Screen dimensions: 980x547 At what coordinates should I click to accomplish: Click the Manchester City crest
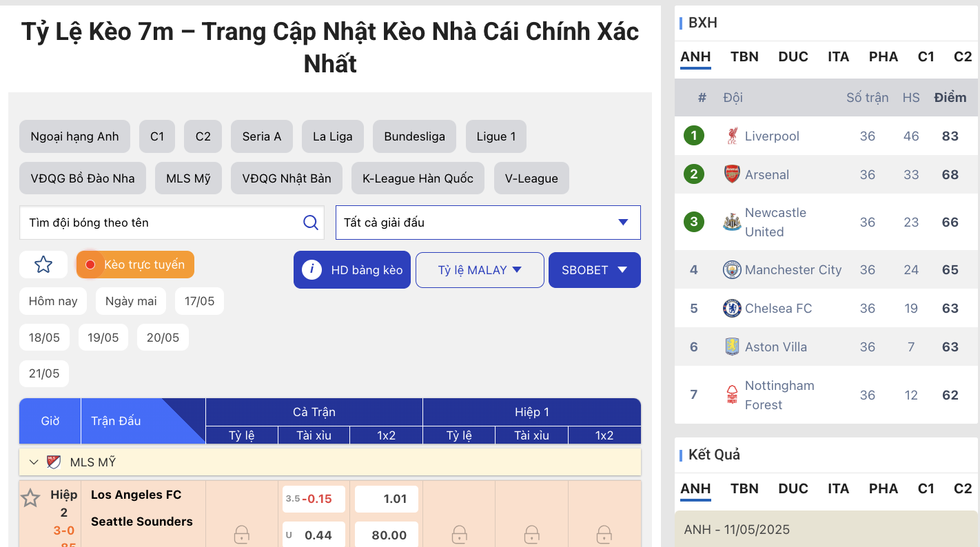(732, 269)
